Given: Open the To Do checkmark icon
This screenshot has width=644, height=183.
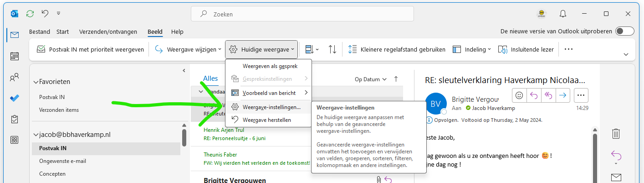Looking at the screenshot, I should [15, 98].
